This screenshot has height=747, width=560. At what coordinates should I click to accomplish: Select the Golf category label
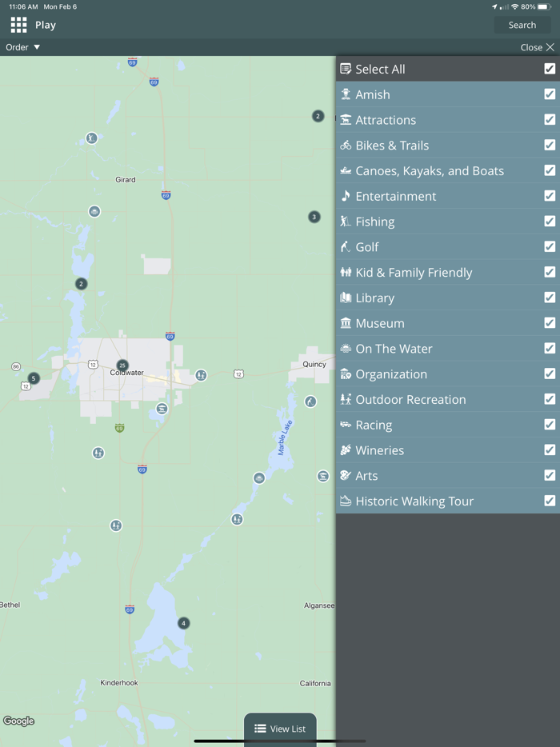coord(367,247)
